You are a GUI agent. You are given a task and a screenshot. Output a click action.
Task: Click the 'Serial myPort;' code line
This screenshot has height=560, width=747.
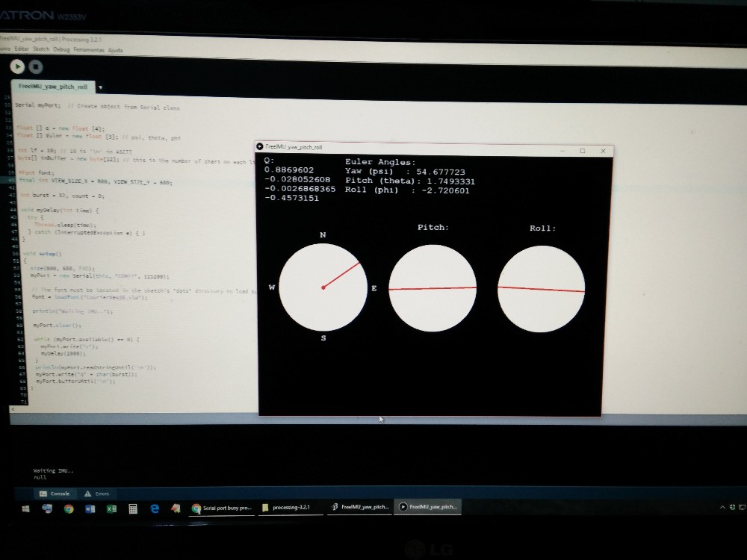pyautogui.click(x=37, y=105)
